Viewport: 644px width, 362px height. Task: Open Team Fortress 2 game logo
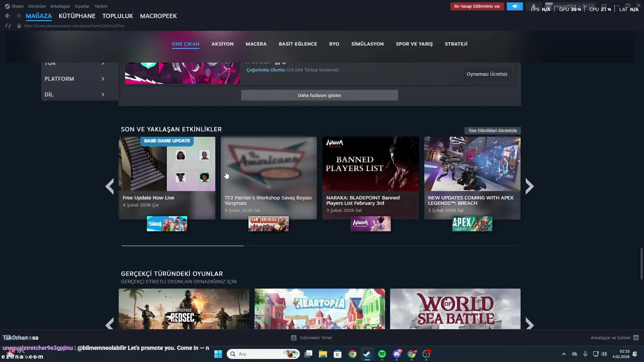click(x=269, y=224)
